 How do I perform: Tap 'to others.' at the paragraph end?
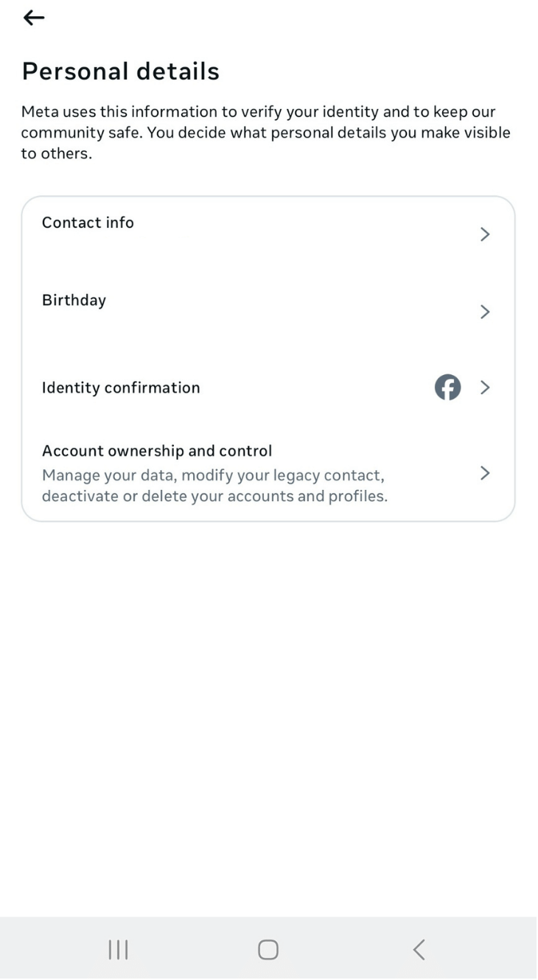[56, 155]
